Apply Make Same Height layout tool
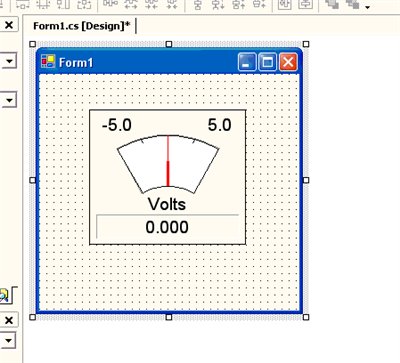400x363 pixels. click(43, 5)
